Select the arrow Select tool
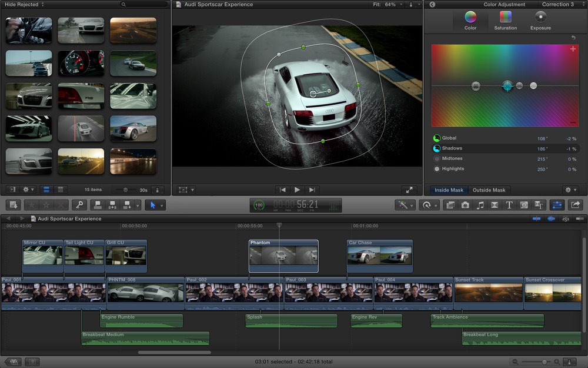This screenshot has height=368, width=588. tap(153, 205)
